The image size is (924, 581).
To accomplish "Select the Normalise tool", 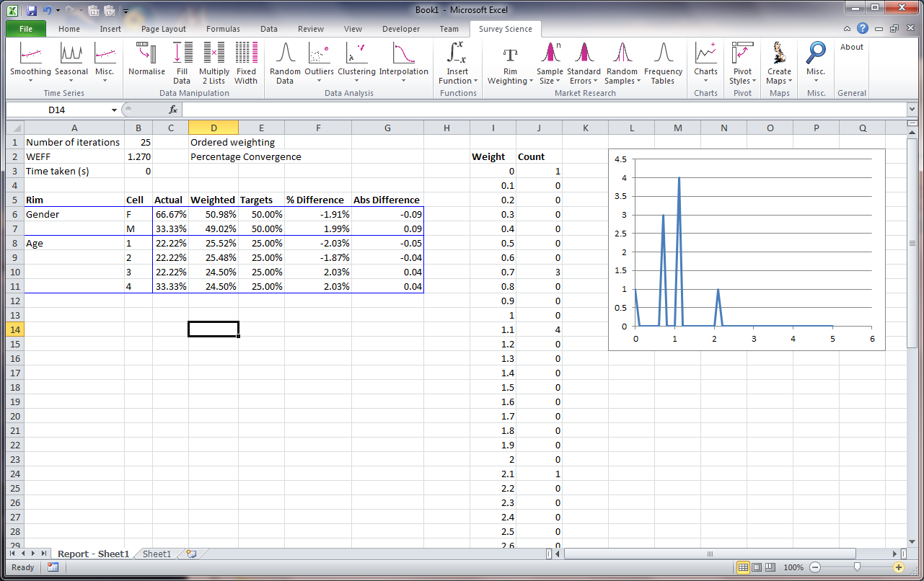I will tap(146, 63).
